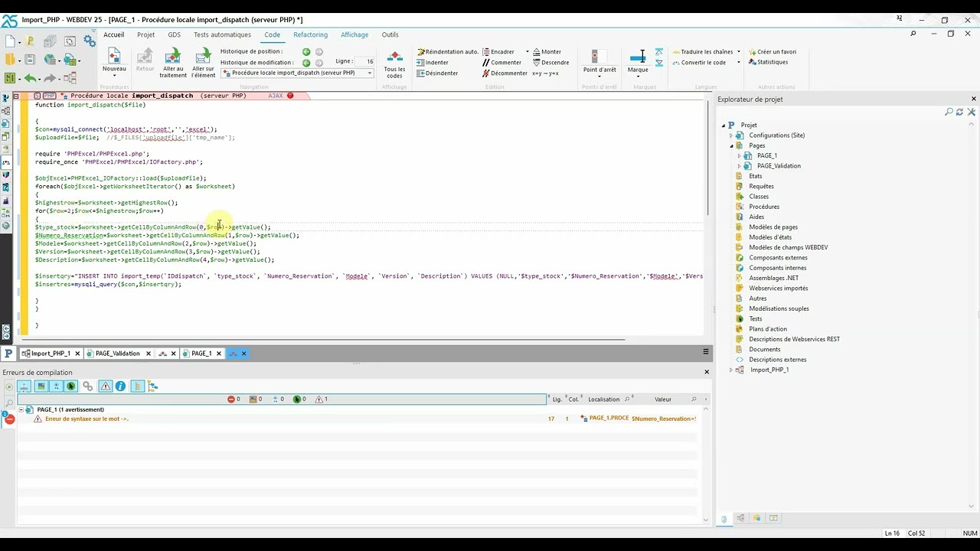This screenshot has height=551, width=980.
Task: Toggle the green cursor filter in errors toolbar
Action: [x=71, y=386]
